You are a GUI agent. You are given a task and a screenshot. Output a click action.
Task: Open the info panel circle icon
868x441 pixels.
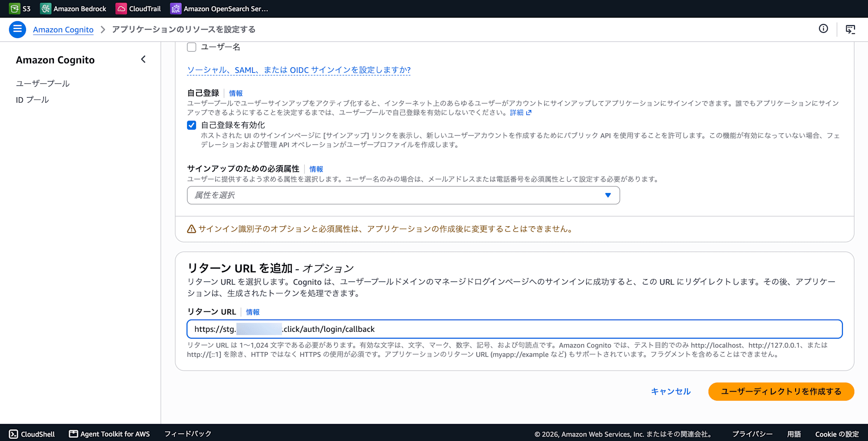pyautogui.click(x=823, y=29)
